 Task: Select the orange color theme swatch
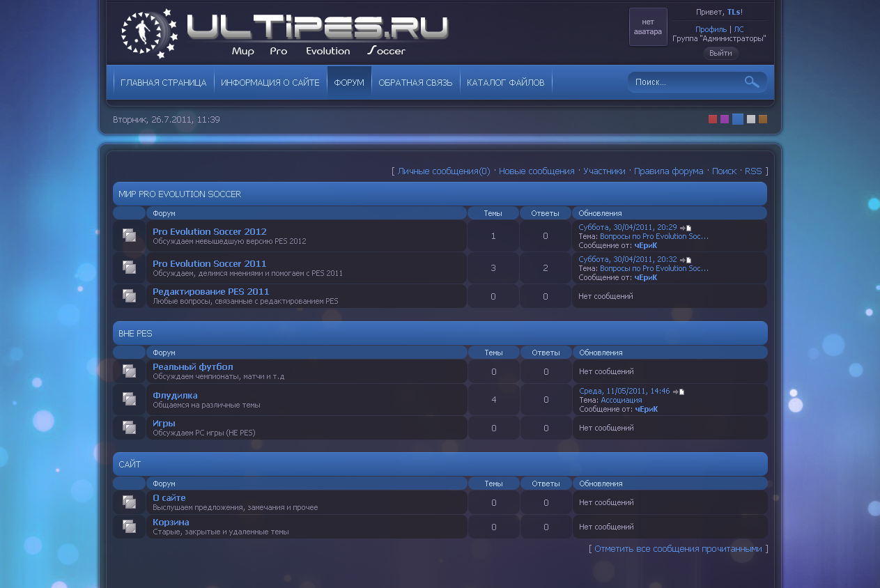(763, 119)
